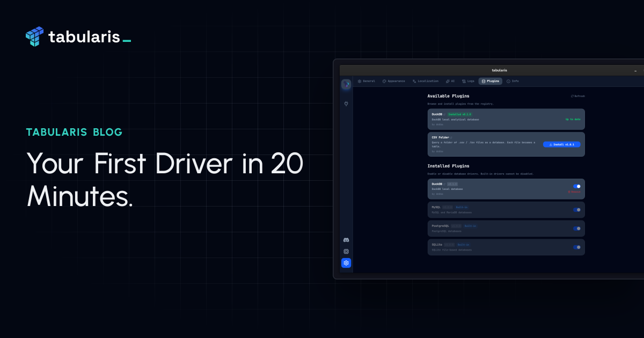Open connections via the plug icon
Screen dimensions: 644x338
[346, 103]
